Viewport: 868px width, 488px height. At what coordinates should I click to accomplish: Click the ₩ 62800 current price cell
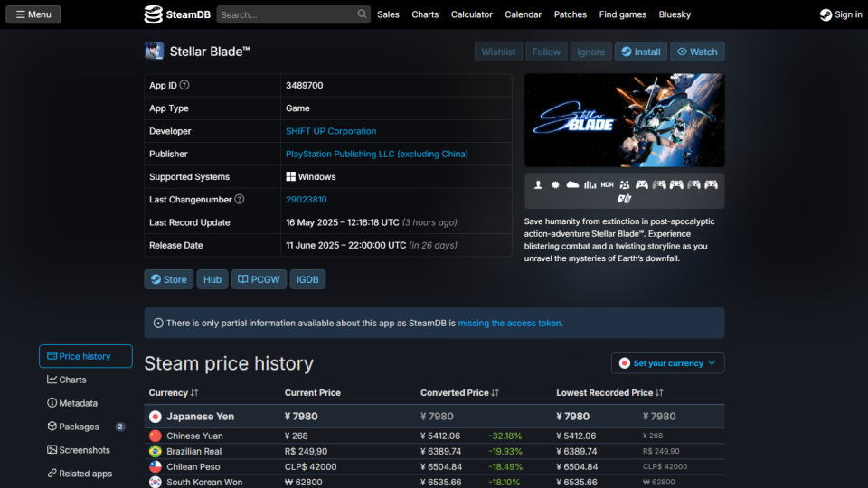coord(304,483)
